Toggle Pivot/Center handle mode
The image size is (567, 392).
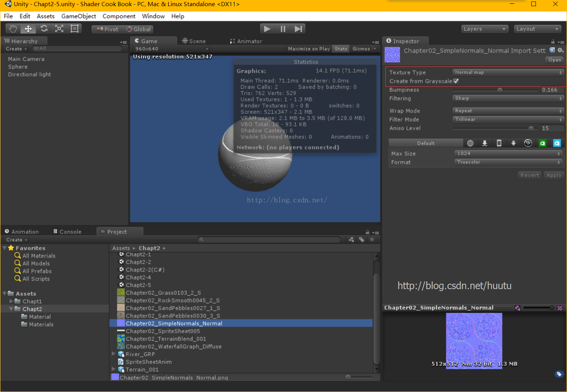click(x=107, y=29)
